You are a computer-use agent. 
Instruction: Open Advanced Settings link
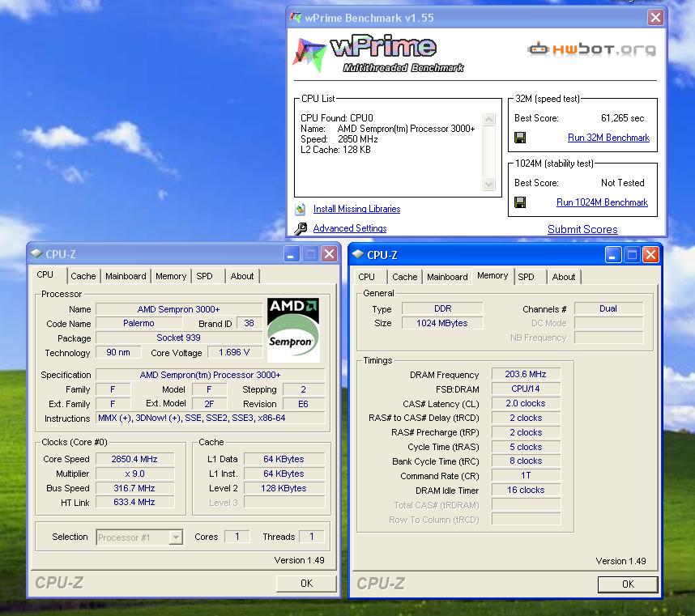point(350,228)
